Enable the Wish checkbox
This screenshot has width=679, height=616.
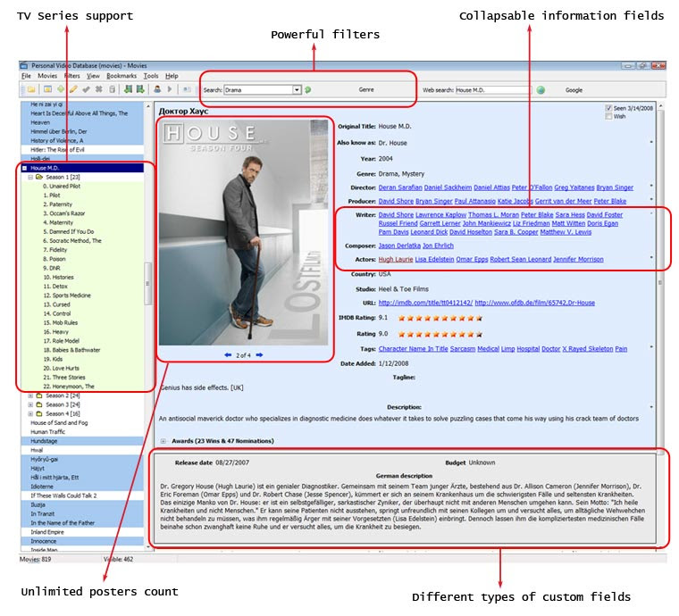(x=608, y=116)
